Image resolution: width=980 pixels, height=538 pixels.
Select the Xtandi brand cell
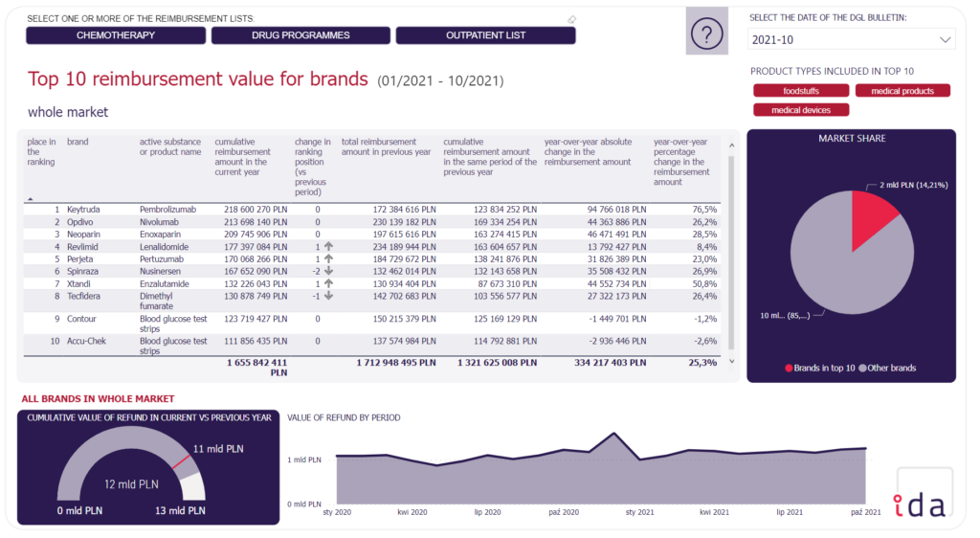click(78, 283)
